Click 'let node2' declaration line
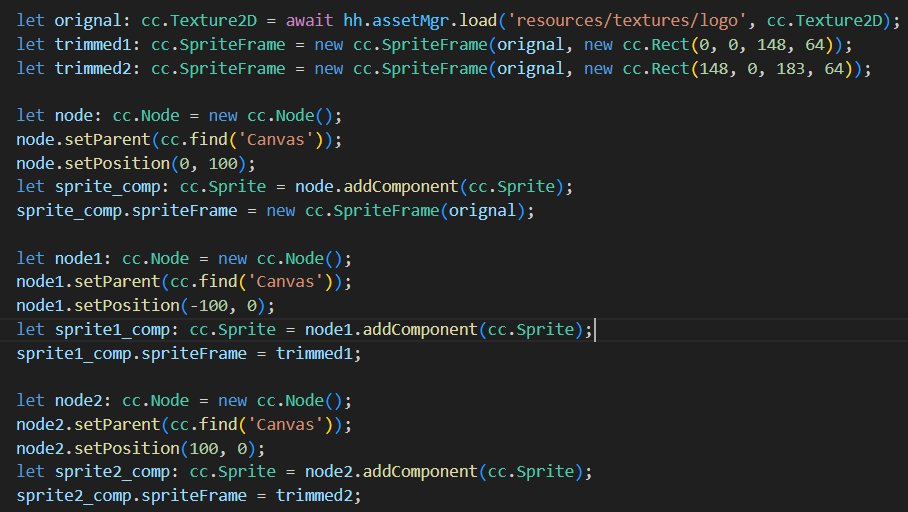 pyautogui.click(x=184, y=401)
